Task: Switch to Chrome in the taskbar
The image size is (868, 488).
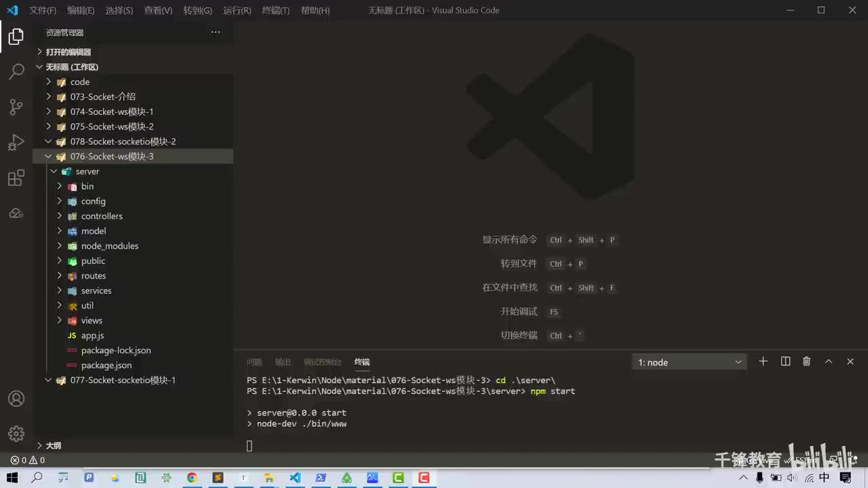Action: pyautogui.click(x=192, y=478)
